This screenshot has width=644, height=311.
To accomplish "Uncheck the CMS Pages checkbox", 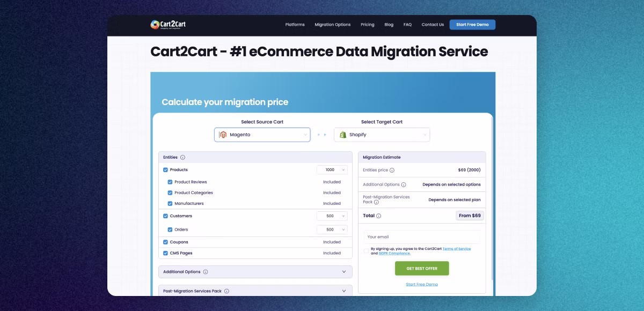I will 165,253.
